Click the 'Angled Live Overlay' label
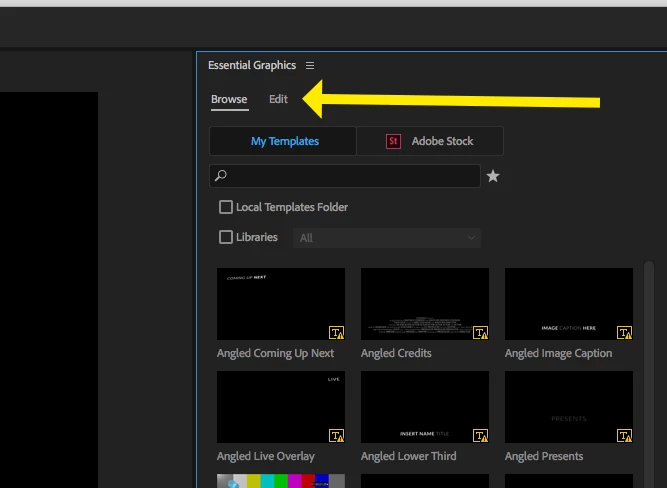The height and width of the screenshot is (488, 667). pyautogui.click(x=266, y=457)
